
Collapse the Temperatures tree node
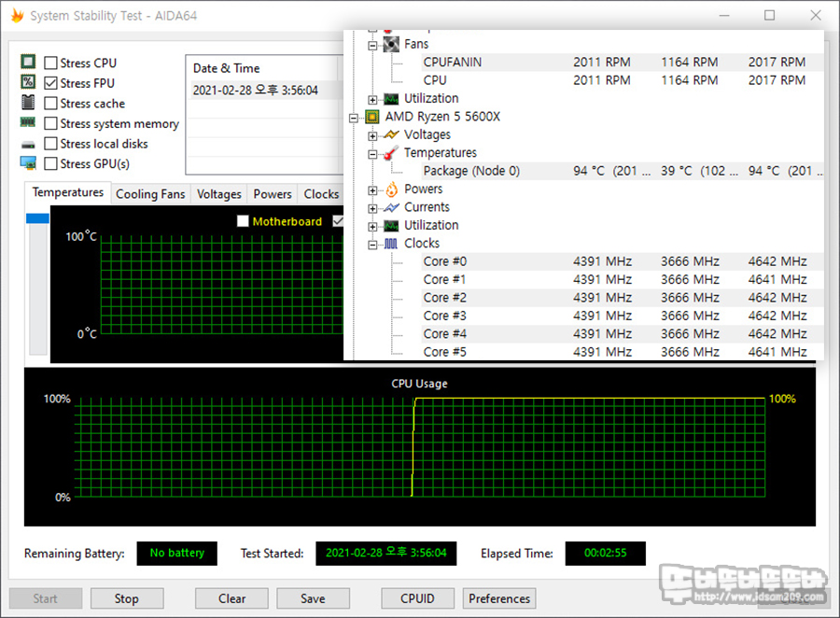(x=372, y=154)
